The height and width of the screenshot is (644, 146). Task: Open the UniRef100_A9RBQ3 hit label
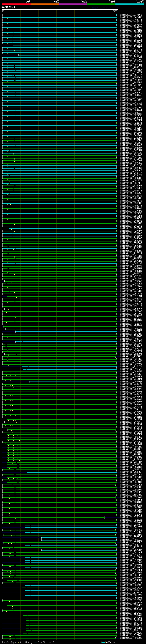coord(131,638)
